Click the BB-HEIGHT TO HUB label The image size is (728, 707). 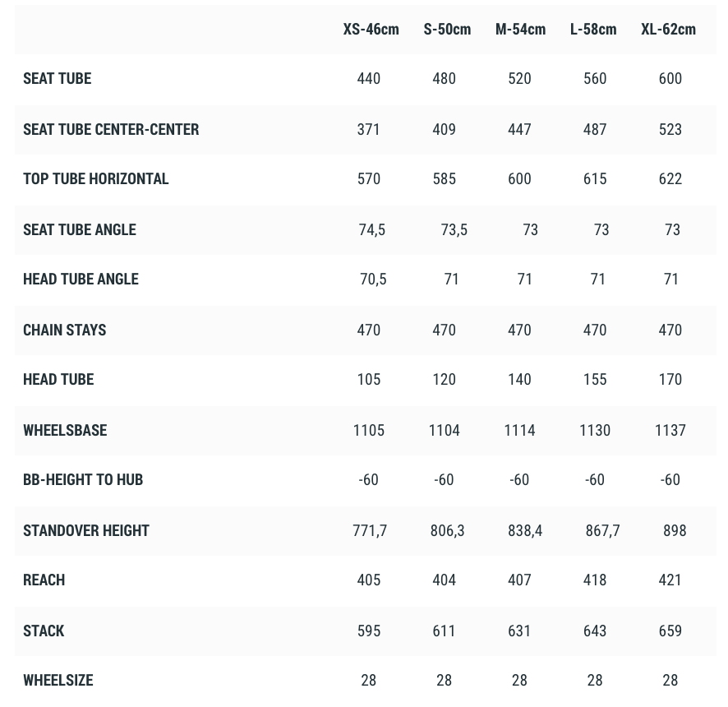(83, 480)
